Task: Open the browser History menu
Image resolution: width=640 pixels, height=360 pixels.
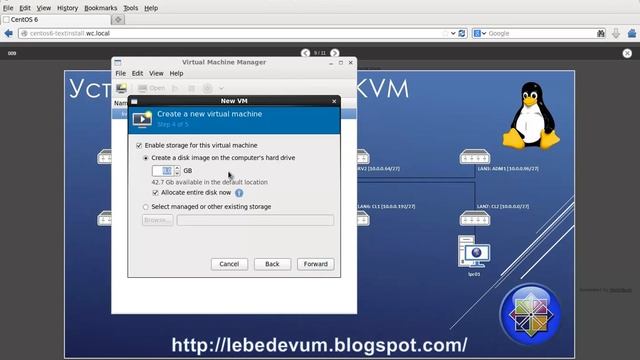Action: pos(67,8)
